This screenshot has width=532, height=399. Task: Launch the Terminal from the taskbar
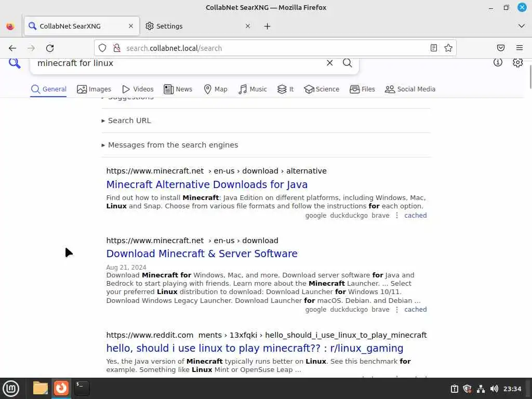pyautogui.click(x=82, y=388)
